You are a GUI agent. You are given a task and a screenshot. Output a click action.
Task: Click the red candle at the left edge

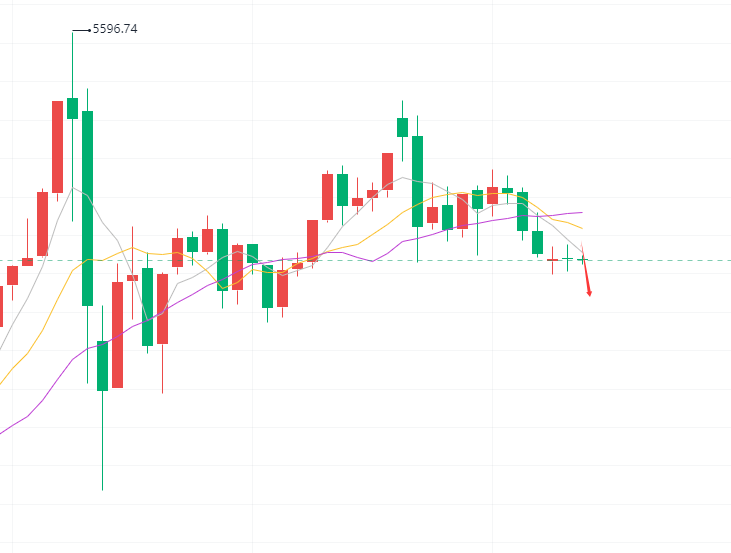click(x=1, y=306)
